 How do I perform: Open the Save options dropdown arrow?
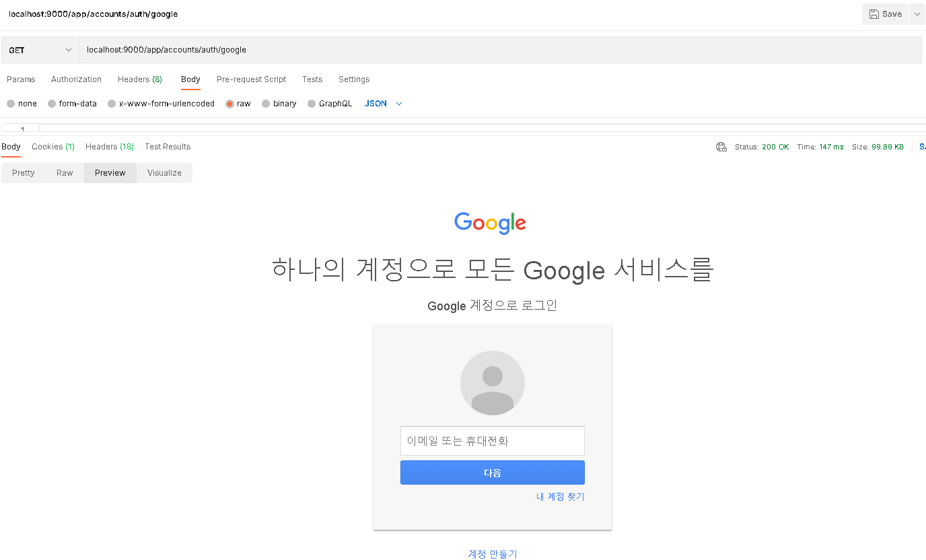click(x=917, y=14)
